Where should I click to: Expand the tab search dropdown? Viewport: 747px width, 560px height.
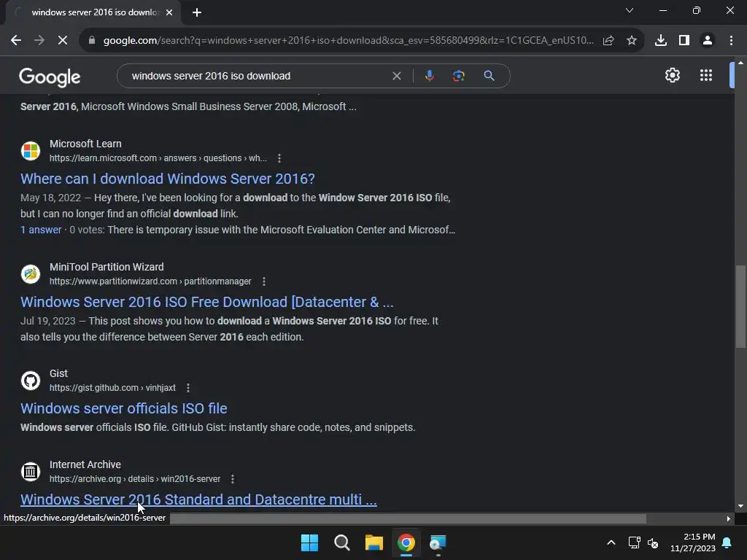click(630, 10)
